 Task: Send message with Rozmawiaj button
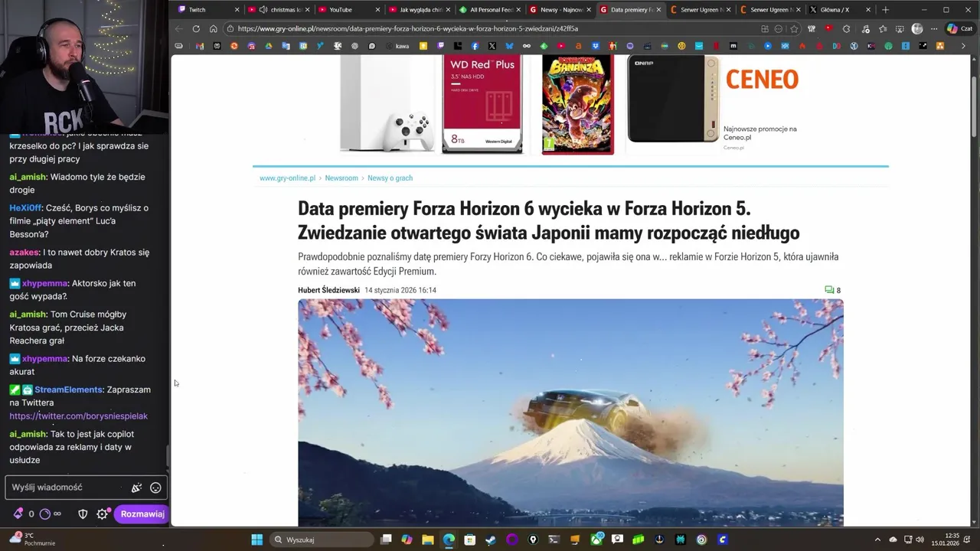(x=142, y=514)
